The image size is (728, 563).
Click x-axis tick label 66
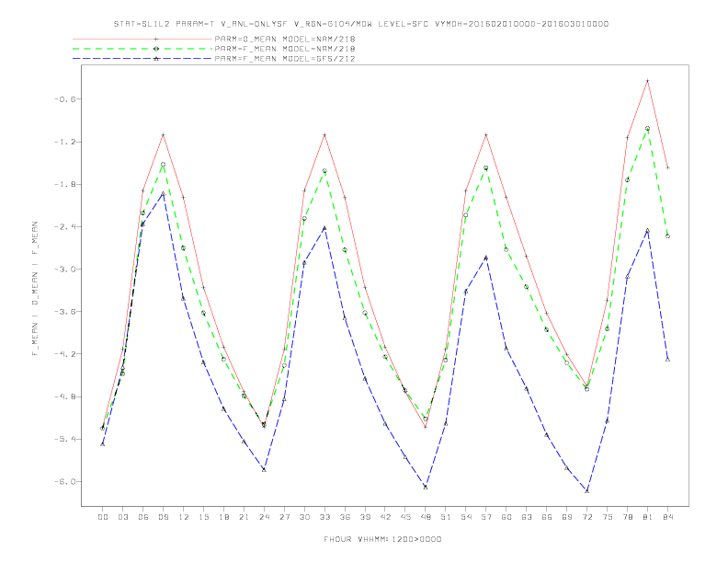point(547,517)
